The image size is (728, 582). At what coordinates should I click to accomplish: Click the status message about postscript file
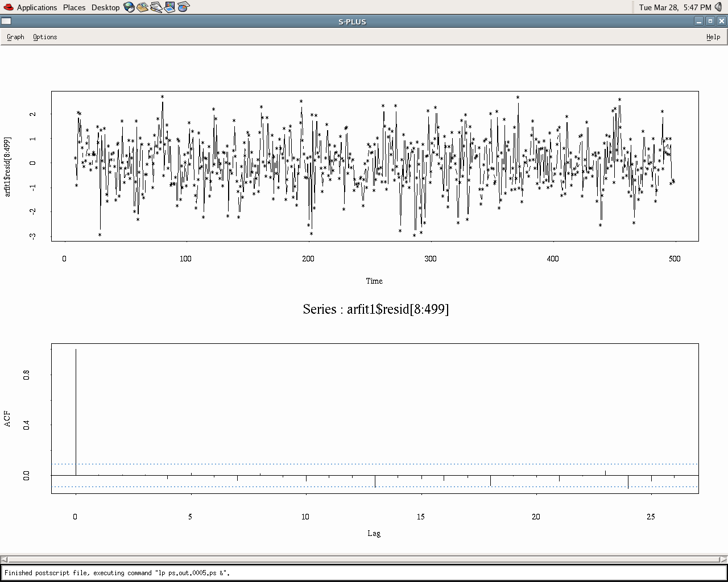117,573
